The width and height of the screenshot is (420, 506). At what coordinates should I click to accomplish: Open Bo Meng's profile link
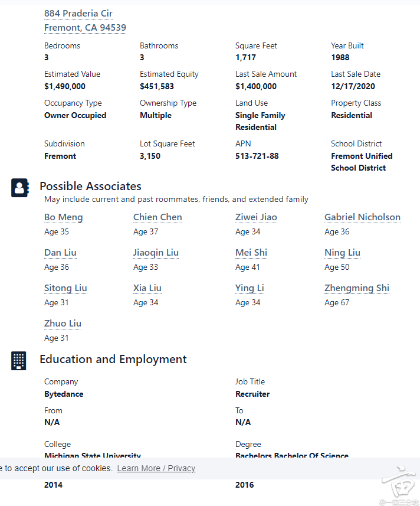64,217
